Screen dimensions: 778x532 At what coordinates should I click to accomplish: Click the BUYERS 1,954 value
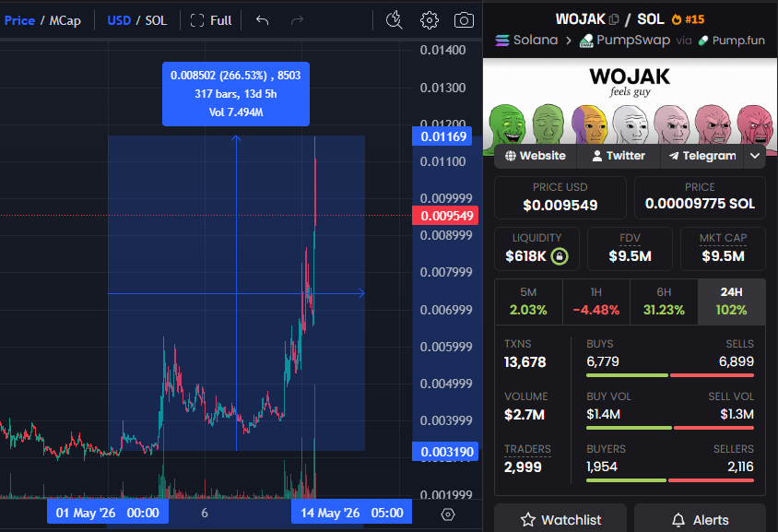(x=602, y=467)
